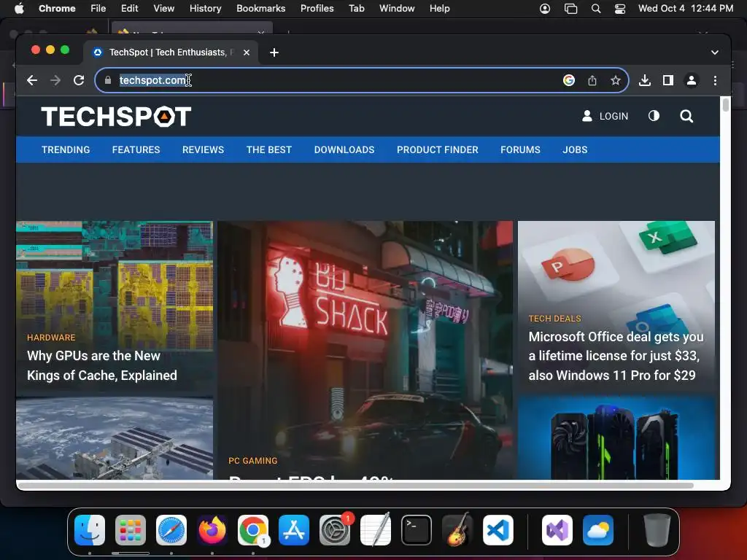Click the PC GAMING category label
Viewport: 747px width, 560px height.
[252, 461]
